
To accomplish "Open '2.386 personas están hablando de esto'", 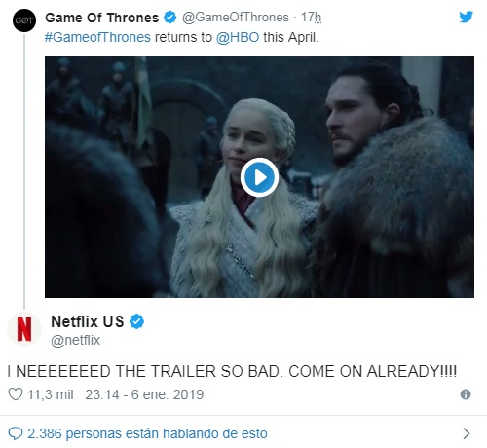I will [147, 433].
